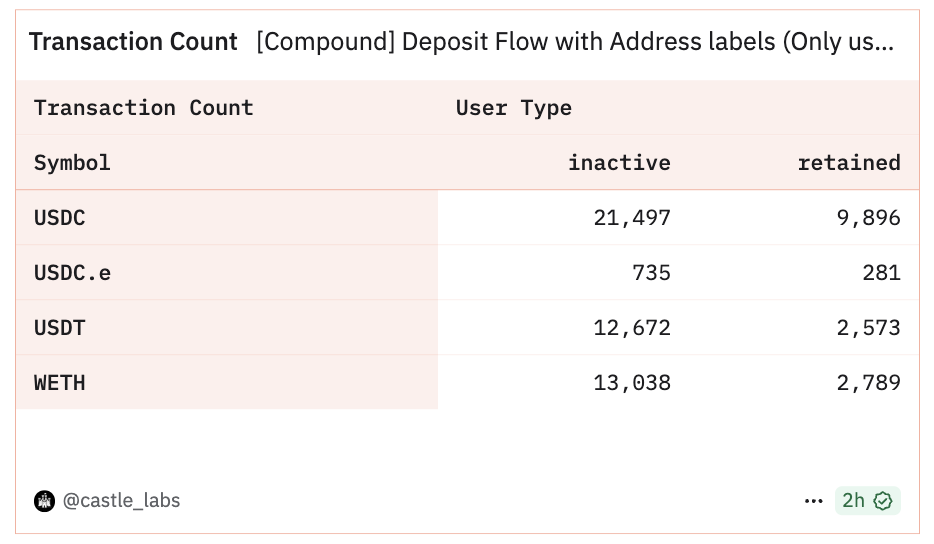The image size is (934, 544).
Task: Click the USDT inactive value 12,672
Action: click(x=632, y=328)
